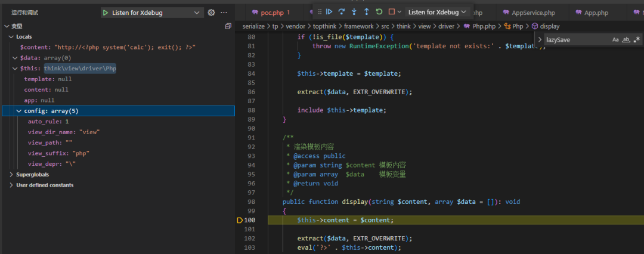644x254 pixels.
Task: Click Continue in the debug toolbar
Action: pos(329,12)
